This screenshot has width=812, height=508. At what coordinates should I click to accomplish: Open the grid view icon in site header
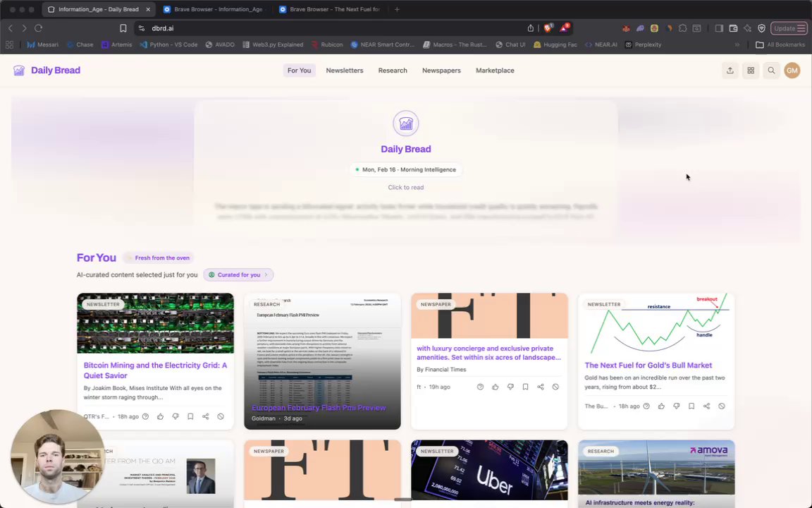[x=751, y=71]
